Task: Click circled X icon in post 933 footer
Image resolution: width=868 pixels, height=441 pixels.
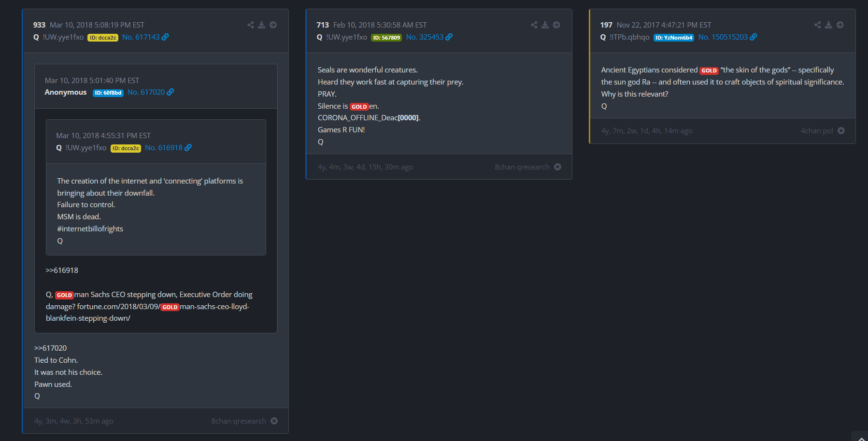Action: pos(274,421)
